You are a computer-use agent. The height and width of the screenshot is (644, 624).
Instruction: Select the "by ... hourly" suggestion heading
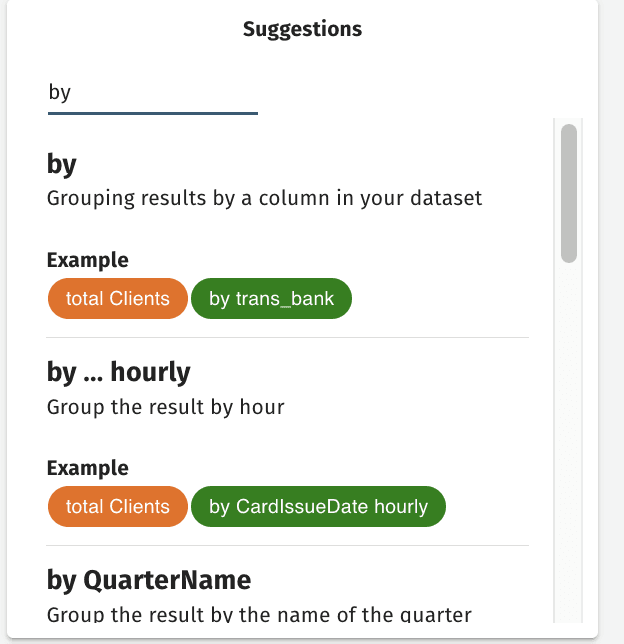118,372
